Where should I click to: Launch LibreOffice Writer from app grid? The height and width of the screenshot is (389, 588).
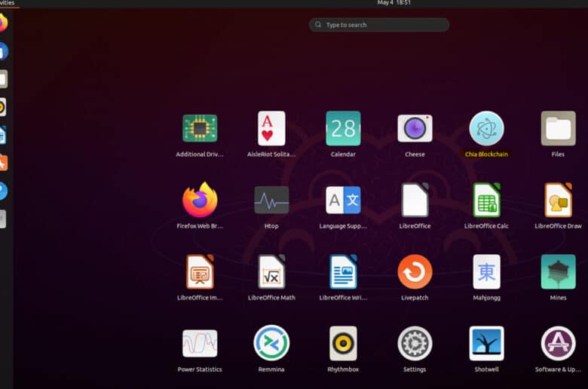coord(343,271)
